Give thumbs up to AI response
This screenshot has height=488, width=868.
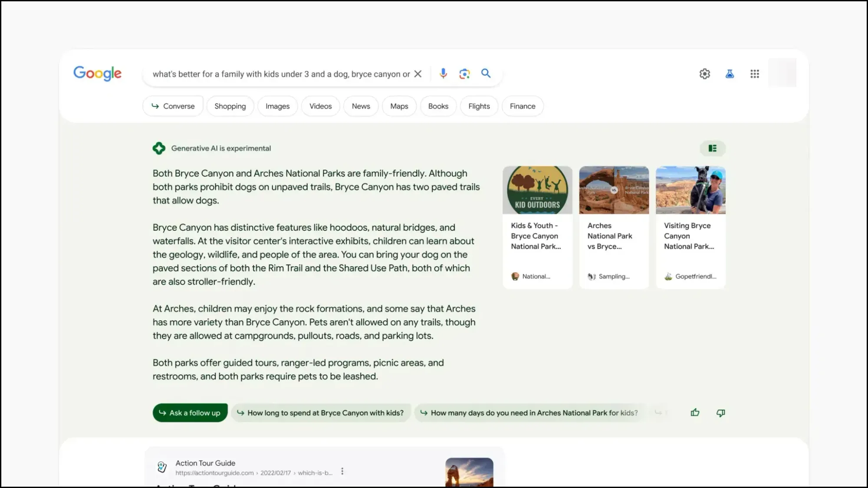point(695,413)
